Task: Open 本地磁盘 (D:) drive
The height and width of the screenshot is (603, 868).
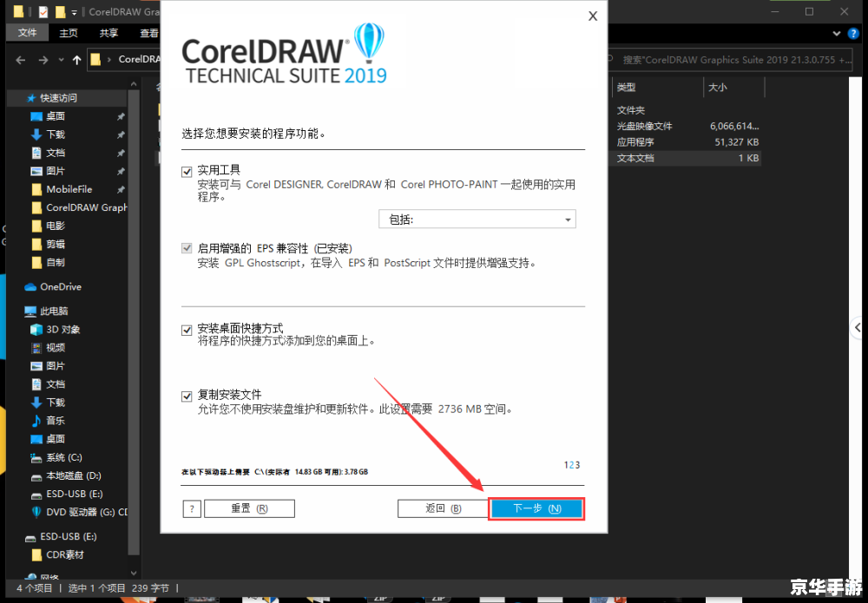Action: click(x=74, y=475)
